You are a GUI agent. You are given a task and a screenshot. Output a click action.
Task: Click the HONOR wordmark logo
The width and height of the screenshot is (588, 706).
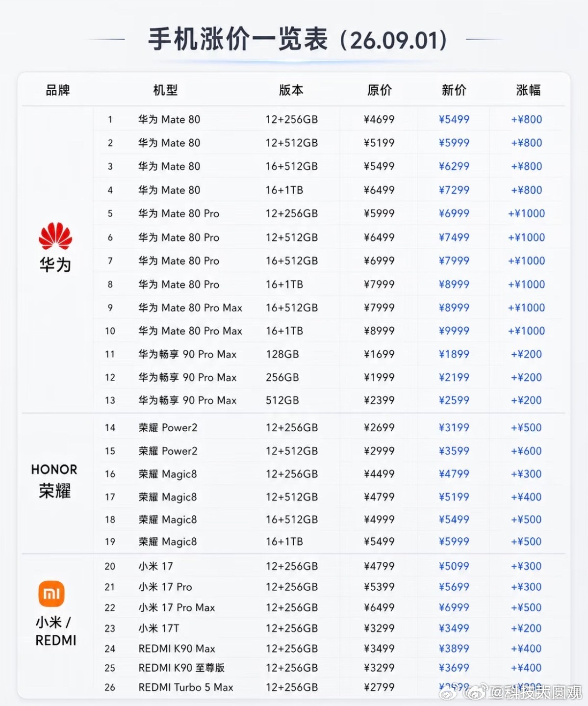pyautogui.click(x=54, y=470)
